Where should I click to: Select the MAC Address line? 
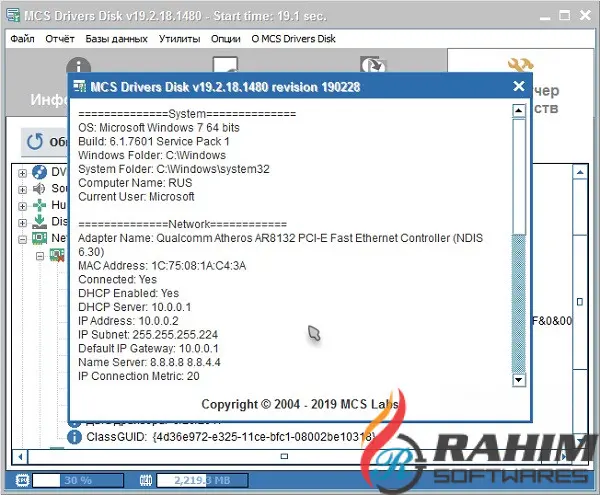pyautogui.click(x=162, y=265)
